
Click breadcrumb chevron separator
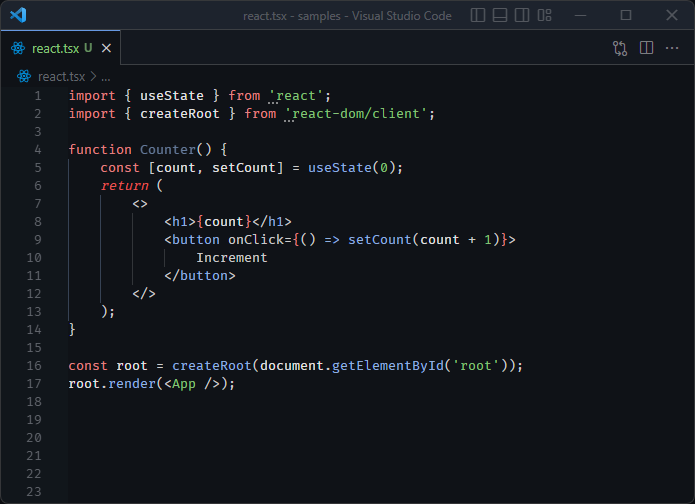(93, 77)
